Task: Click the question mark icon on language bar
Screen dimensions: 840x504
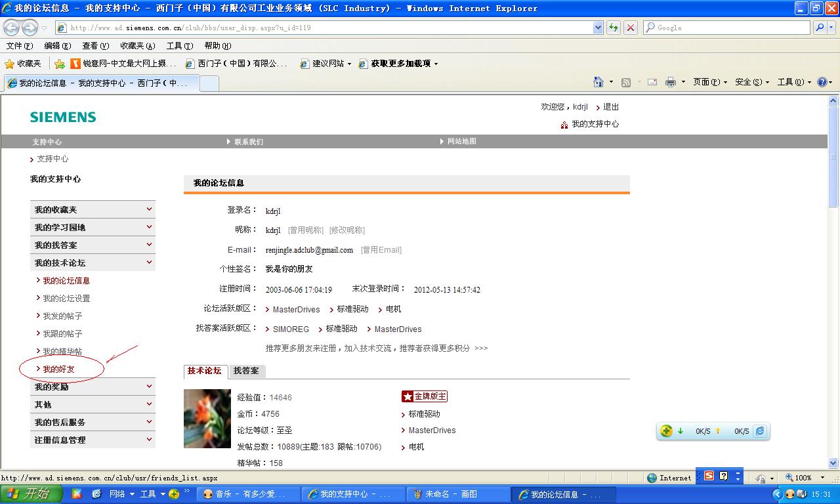Action: pos(724,476)
